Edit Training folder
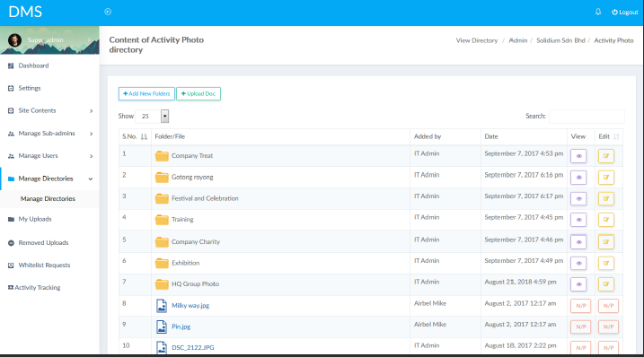Image resolution: width=644 pixels, height=357 pixels. [605, 220]
